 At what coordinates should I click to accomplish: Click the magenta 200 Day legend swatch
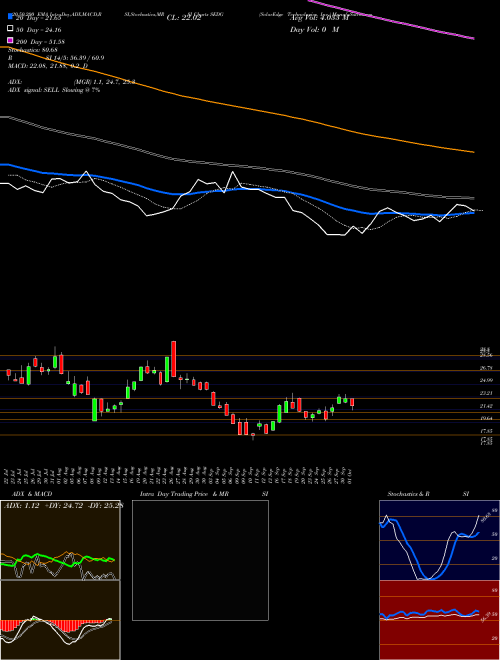[10, 40]
